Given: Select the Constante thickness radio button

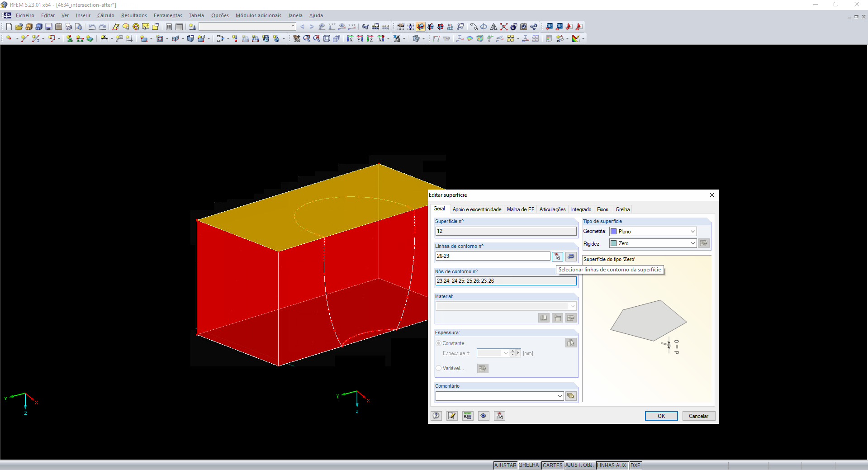Looking at the screenshot, I should pyautogui.click(x=438, y=343).
